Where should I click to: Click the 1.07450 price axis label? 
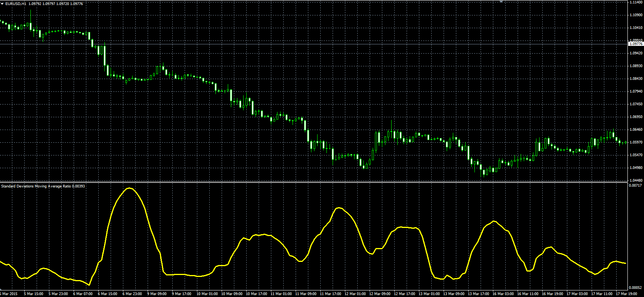pyautogui.click(x=636, y=104)
